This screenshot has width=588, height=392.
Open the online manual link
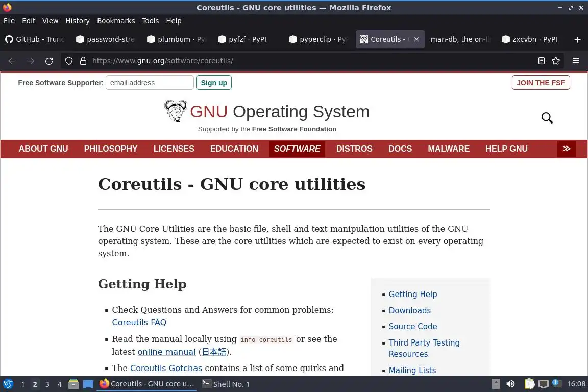pos(166,352)
